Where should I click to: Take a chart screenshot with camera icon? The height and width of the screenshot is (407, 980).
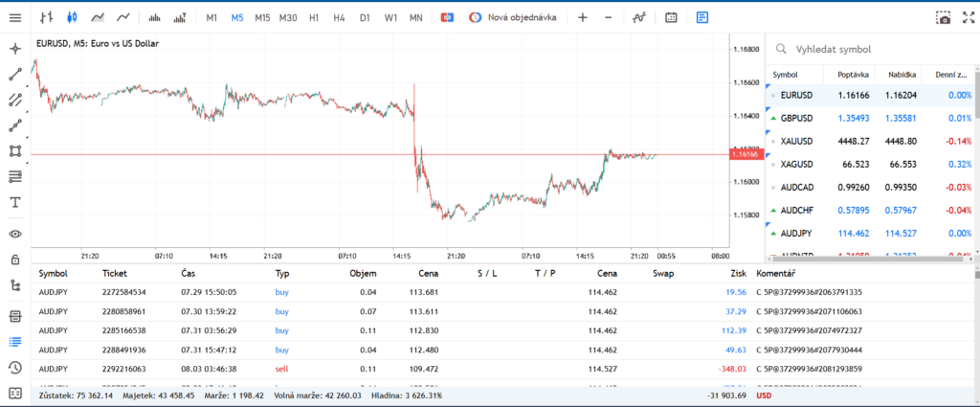(x=943, y=18)
